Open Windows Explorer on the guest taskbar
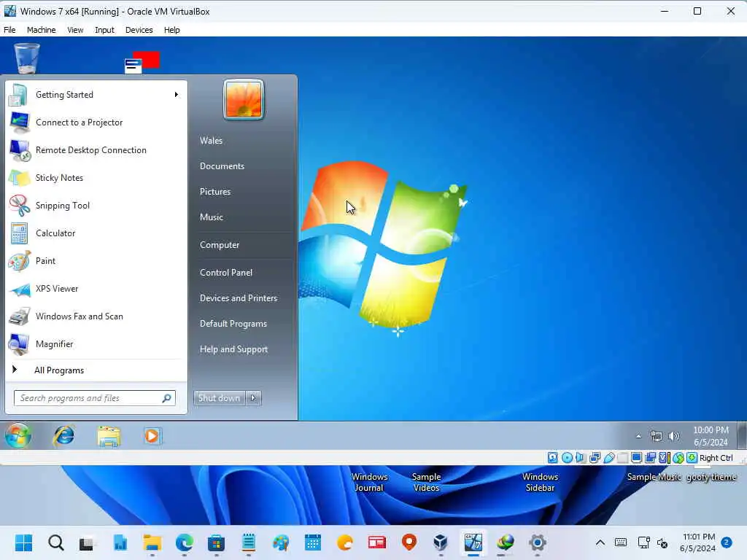This screenshot has width=747, height=560. (109, 436)
